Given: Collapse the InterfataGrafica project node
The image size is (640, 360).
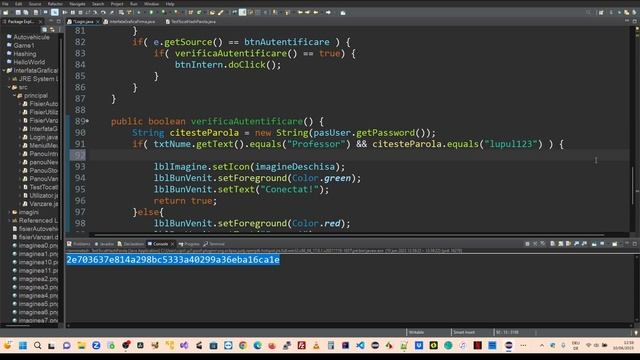Looking at the screenshot, I should [4, 71].
